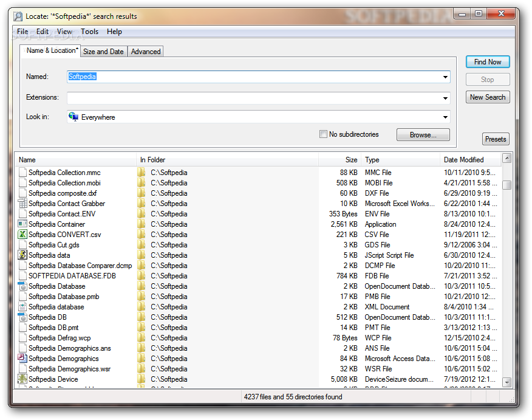Sort results by the Type column header

[x=400, y=160]
